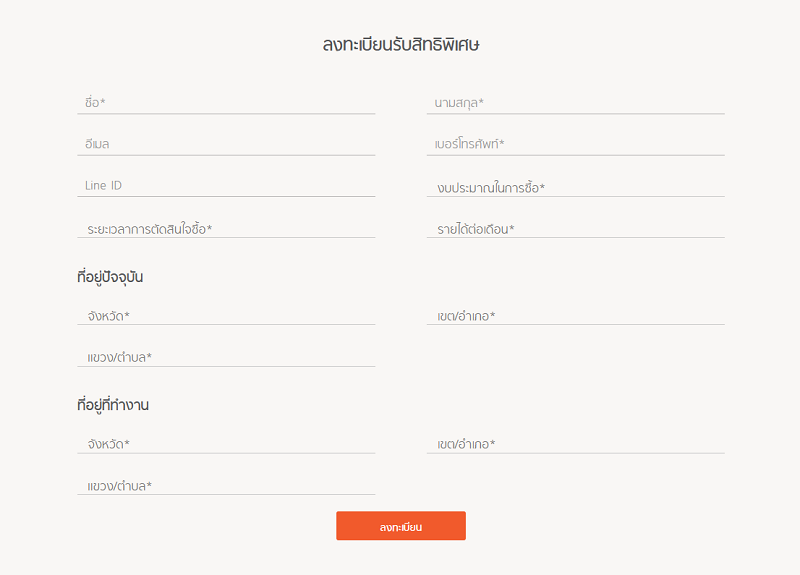Click the ชื่อ (first name) input field

(226, 103)
